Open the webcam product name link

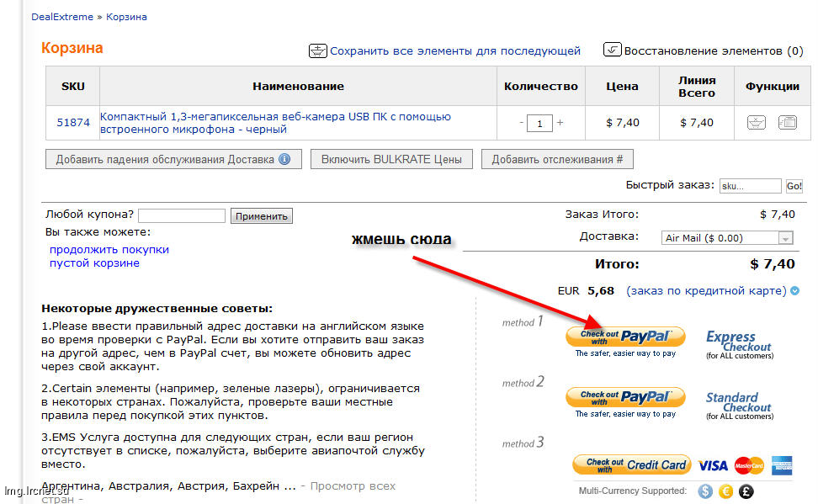(x=275, y=123)
